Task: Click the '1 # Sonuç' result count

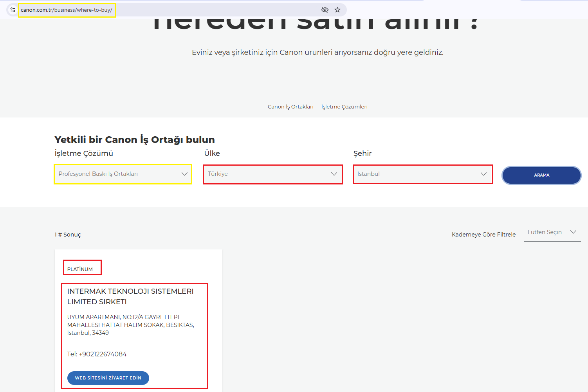Action: point(68,235)
